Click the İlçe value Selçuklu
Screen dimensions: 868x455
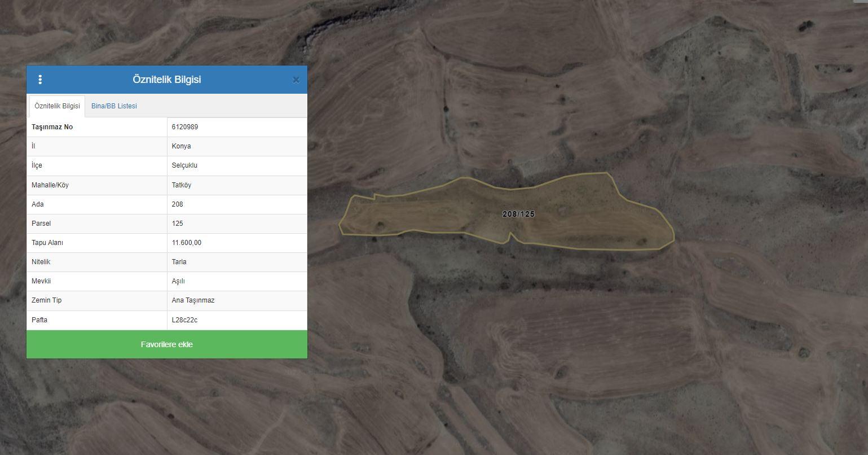click(184, 165)
